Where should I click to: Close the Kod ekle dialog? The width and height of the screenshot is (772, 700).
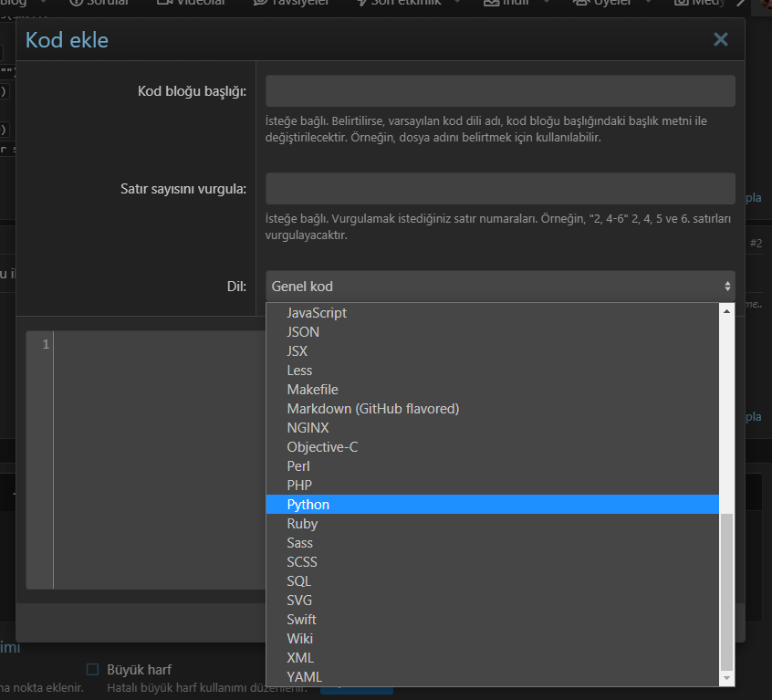[x=721, y=39]
